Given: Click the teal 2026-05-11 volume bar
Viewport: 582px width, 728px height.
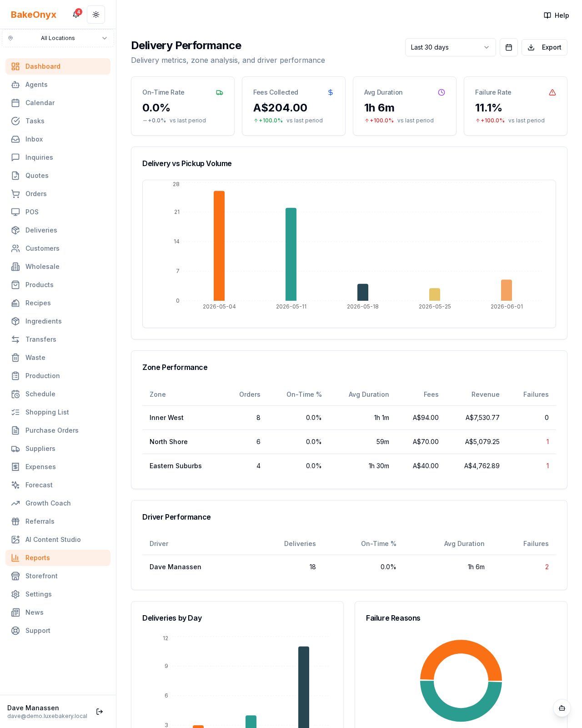Looking at the screenshot, I should [x=291, y=254].
